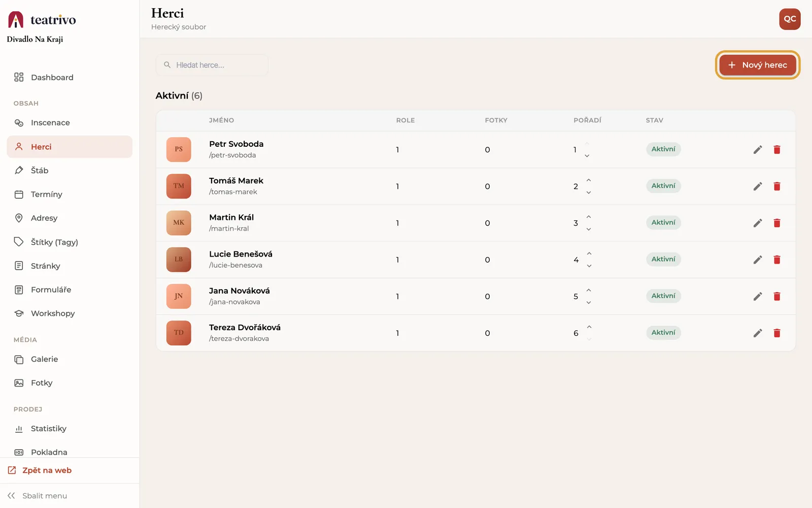Edit Petr Svoboda with the pencil icon
The width and height of the screenshot is (812, 508).
758,149
